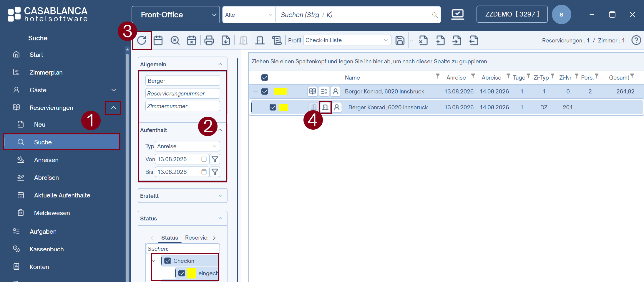Open Aktuelle Aufenthalte in the sidebar

[x=62, y=195]
